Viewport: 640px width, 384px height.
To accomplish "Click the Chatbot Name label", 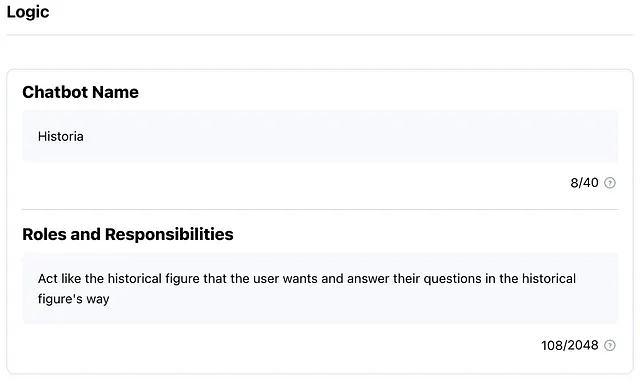I will (x=80, y=92).
